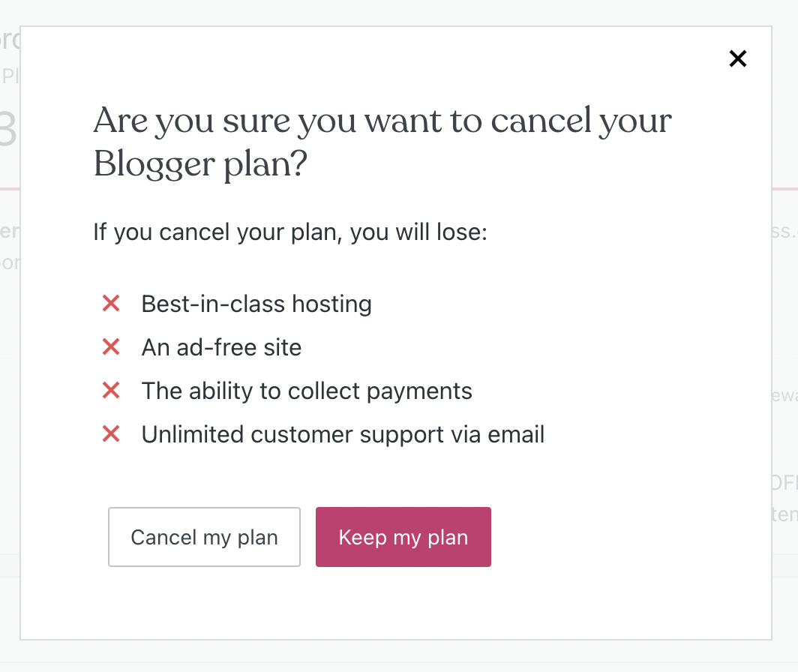Select the 'Best-in-class hosting' list text
798x672 pixels.
[256, 304]
